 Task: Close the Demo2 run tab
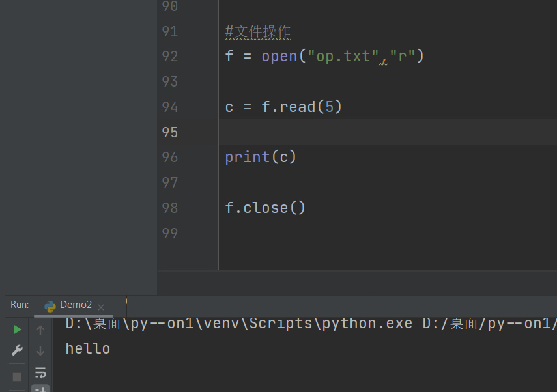pos(101,307)
